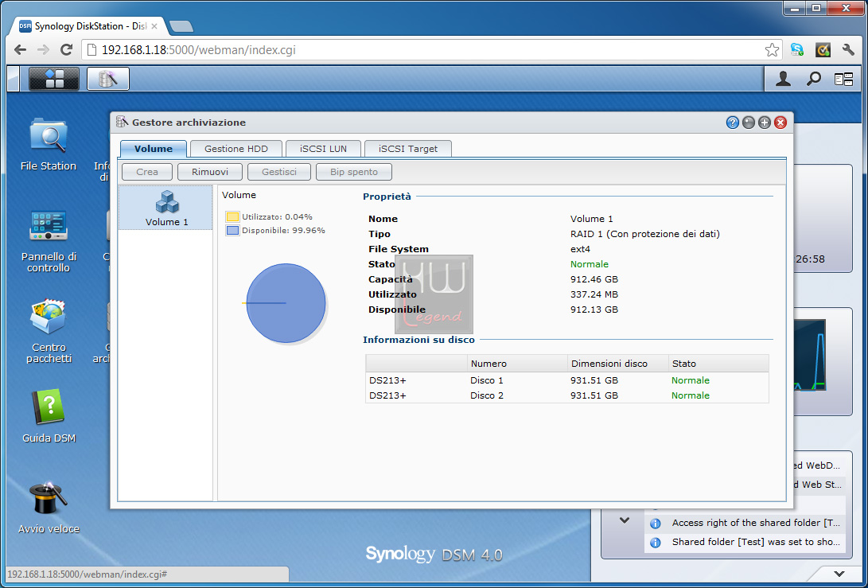
Task: Click the RAID 1 type value text
Action: pos(645,234)
